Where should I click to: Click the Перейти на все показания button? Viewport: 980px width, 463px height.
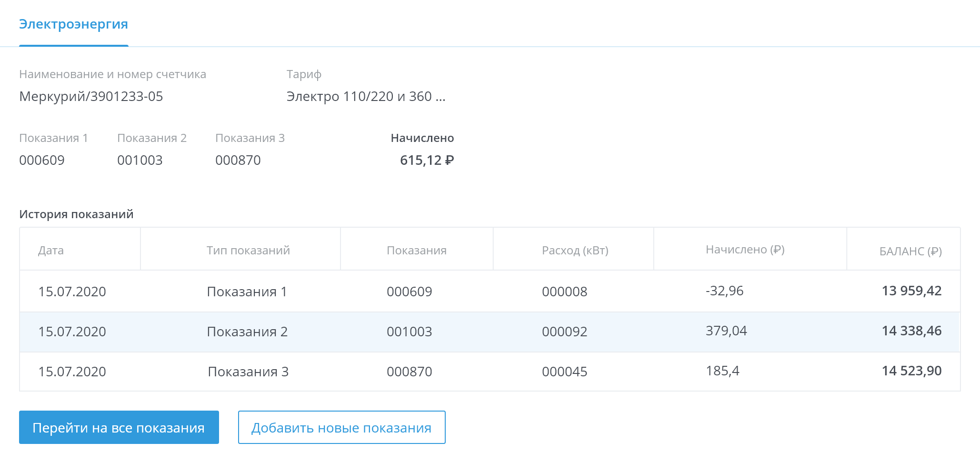(x=119, y=427)
